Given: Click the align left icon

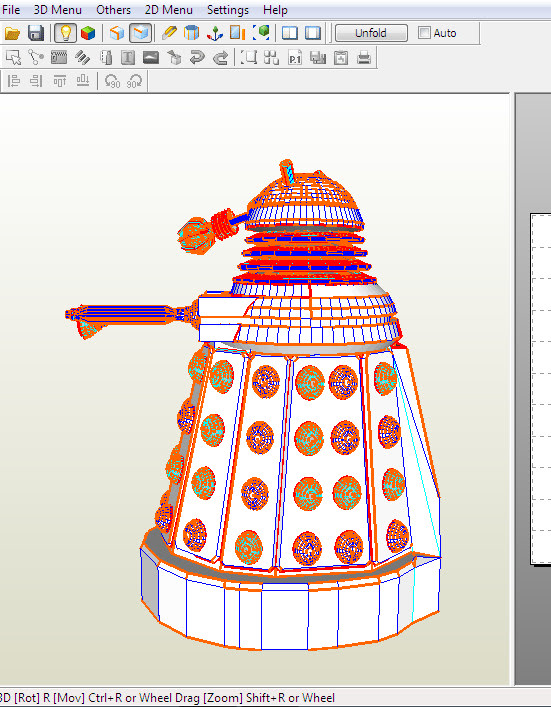Looking at the screenshot, I should 14,81.
